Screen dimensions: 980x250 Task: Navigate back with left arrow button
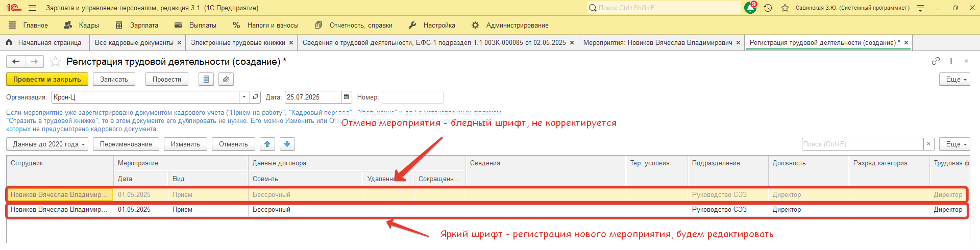pyautogui.click(x=16, y=62)
